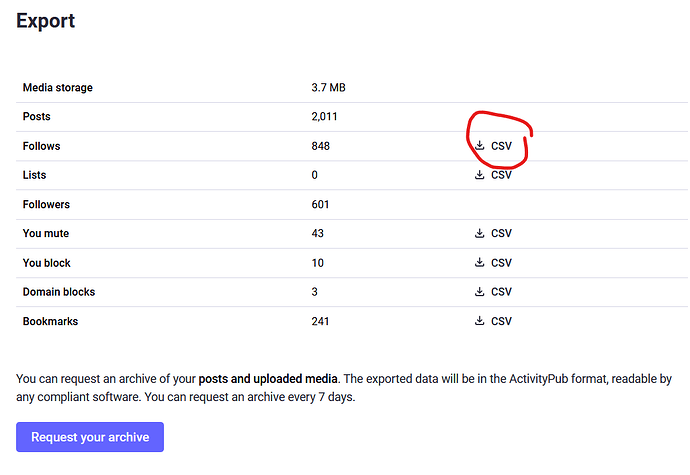Screen dimensions: 690x475
Task: Click the Posts row label
Action: click(36, 117)
